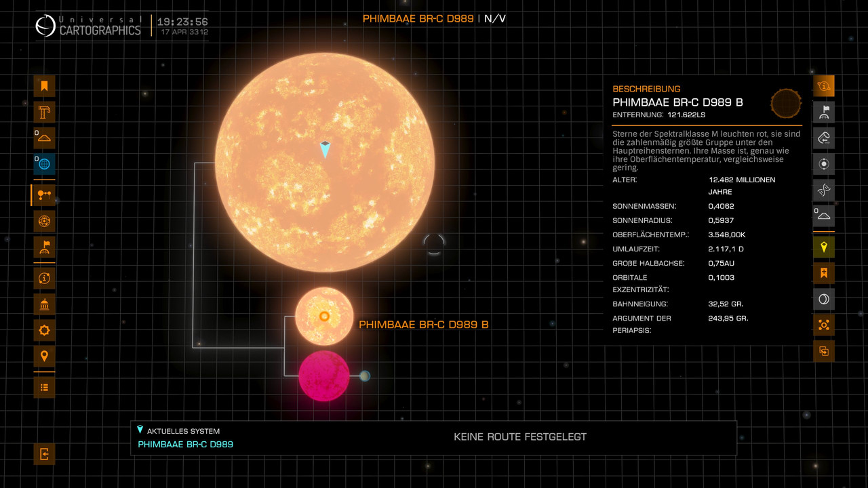Click the yellow map pin target icon
Image resolution: width=868 pixels, height=488 pixels.
point(824,247)
